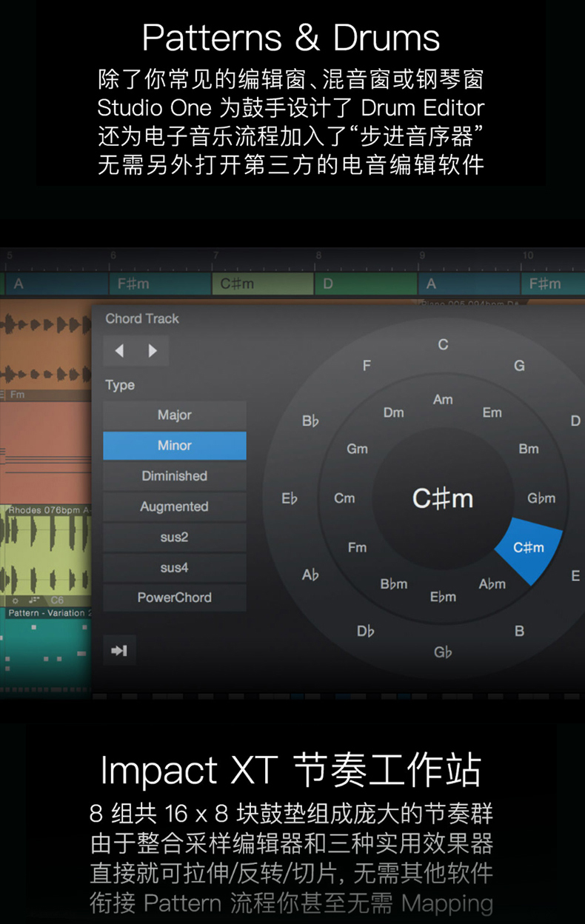Viewport: 585px width, 924px height.
Task: Select the Rhodes 076bpm audio clip
Action: 46,554
